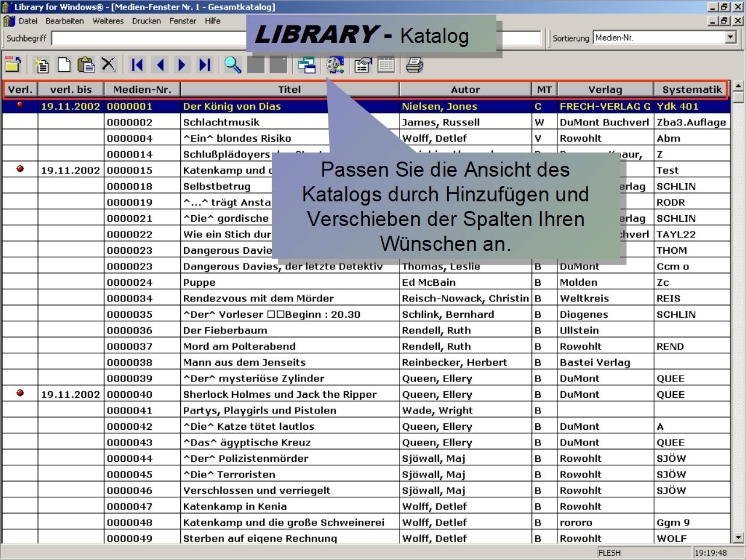Screen dimensions: 746x560
Task: Click the document icon left of Datei menu
Action: click(x=8, y=21)
